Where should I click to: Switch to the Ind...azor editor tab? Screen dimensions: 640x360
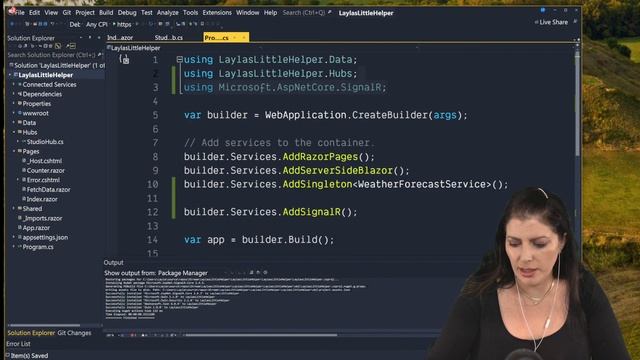(x=120, y=38)
